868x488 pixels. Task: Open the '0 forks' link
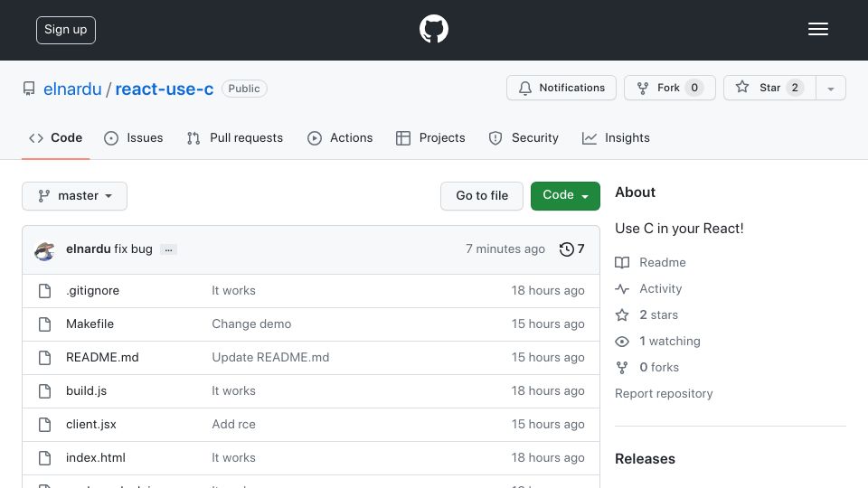point(659,368)
